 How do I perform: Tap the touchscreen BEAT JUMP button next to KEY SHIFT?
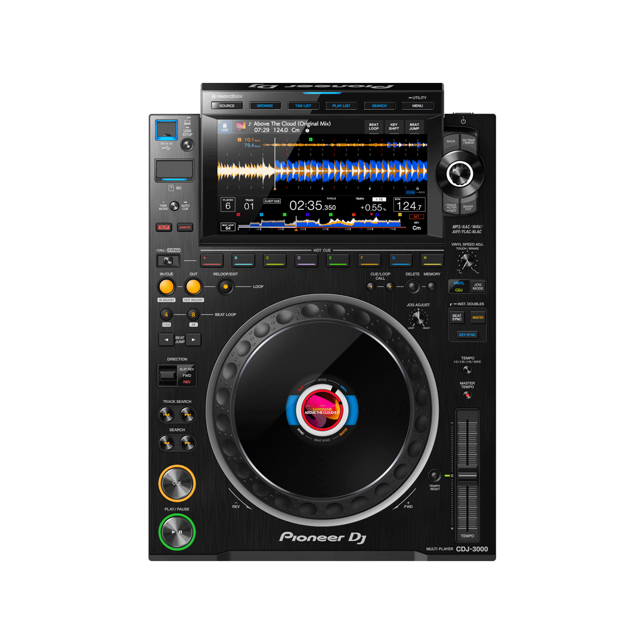pos(414,126)
